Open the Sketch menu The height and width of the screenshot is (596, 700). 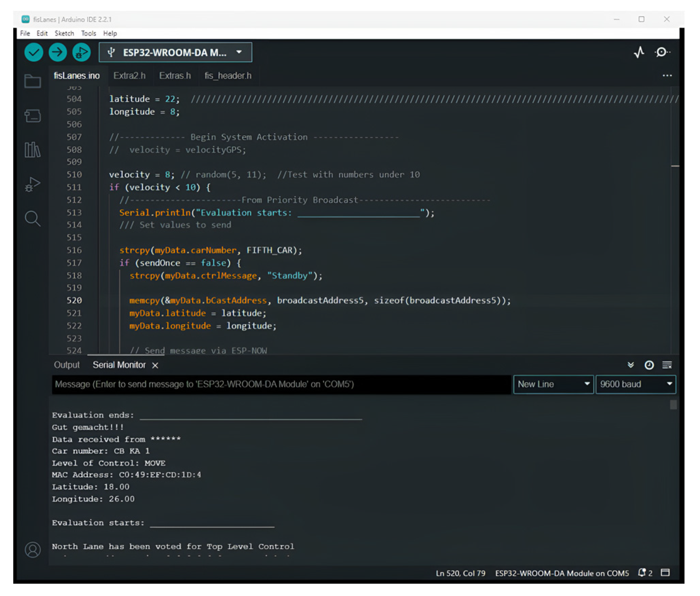tap(64, 33)
